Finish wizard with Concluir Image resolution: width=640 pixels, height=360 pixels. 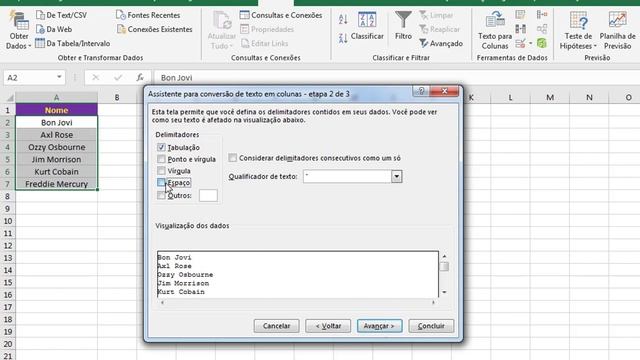coord(431,326)
